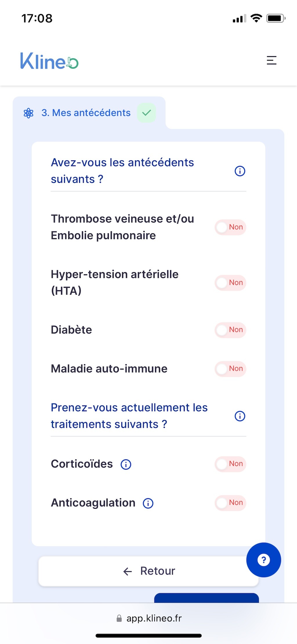
Task: Click the dark blue button below Retour
Action: coord(206,598)
